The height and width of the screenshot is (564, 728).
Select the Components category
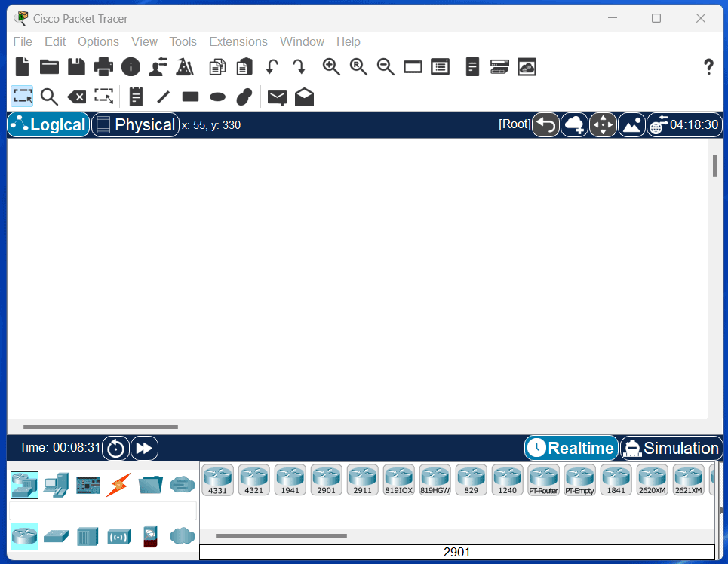pyautogui.click(x=88, y=485)
